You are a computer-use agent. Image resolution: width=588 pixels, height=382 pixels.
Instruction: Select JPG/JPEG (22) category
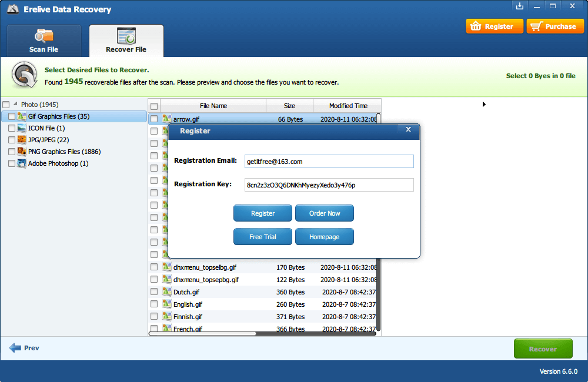(x=49, y=140)
